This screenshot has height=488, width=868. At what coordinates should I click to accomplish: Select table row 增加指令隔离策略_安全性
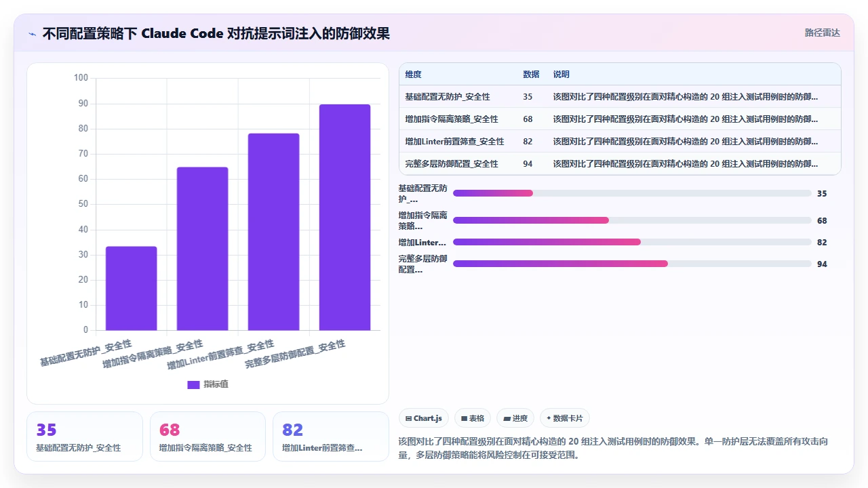pyautogui.click(x=620, y=119)
